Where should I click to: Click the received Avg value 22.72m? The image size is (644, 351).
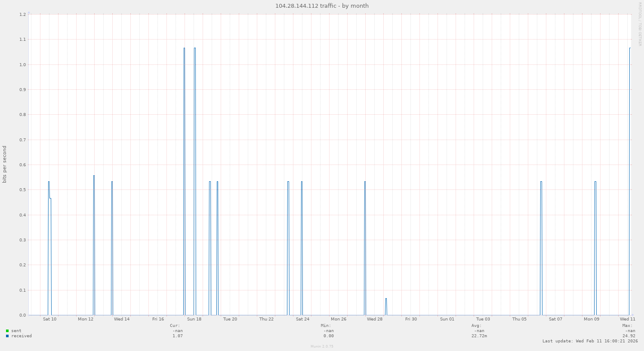[x=479, y=336]
